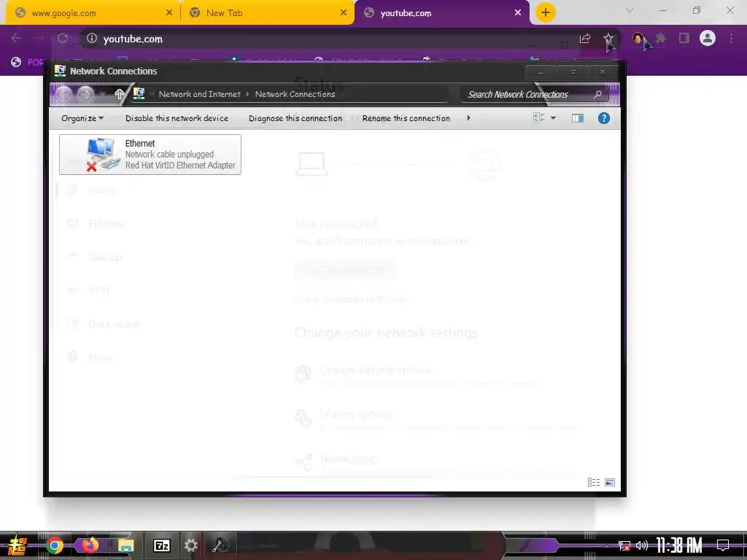747x560 pixels.
Task: Click Rename this connection
Action: [406, 118]
